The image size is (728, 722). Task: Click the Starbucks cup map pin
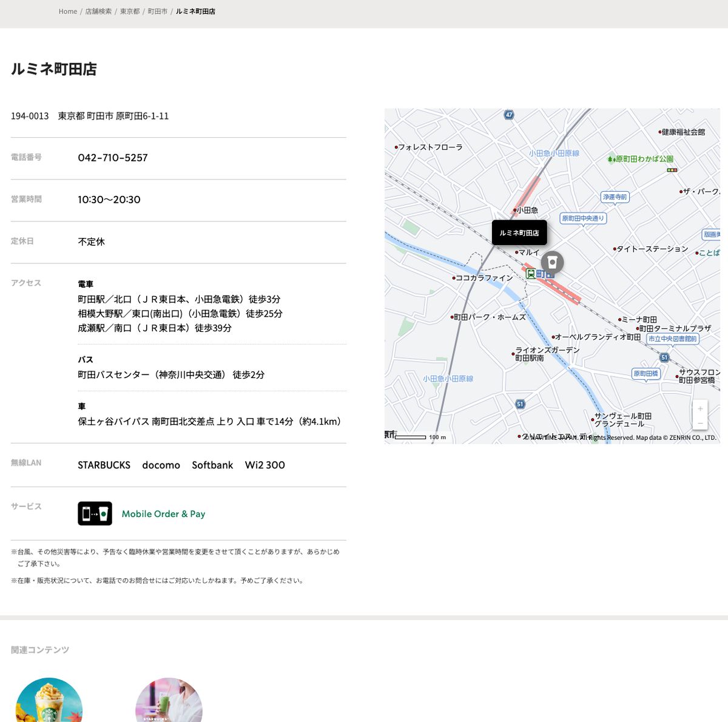(x=552, y=263)
